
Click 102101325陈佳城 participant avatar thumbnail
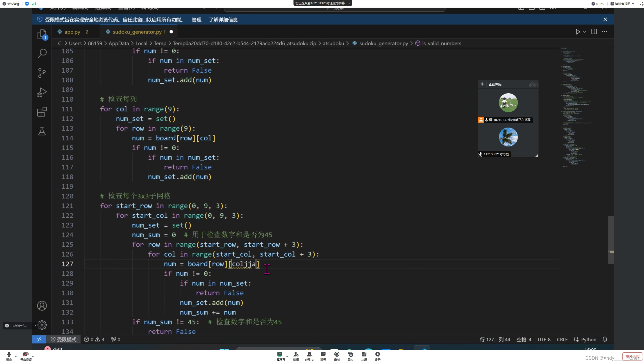[x=508, y=103]
